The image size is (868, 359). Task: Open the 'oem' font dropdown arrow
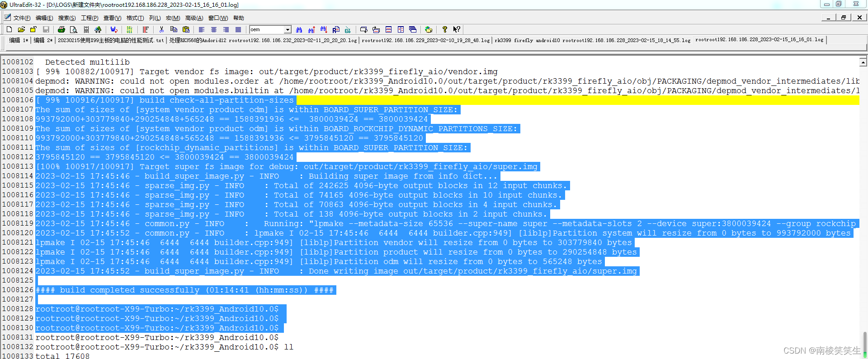coord(288,29)
